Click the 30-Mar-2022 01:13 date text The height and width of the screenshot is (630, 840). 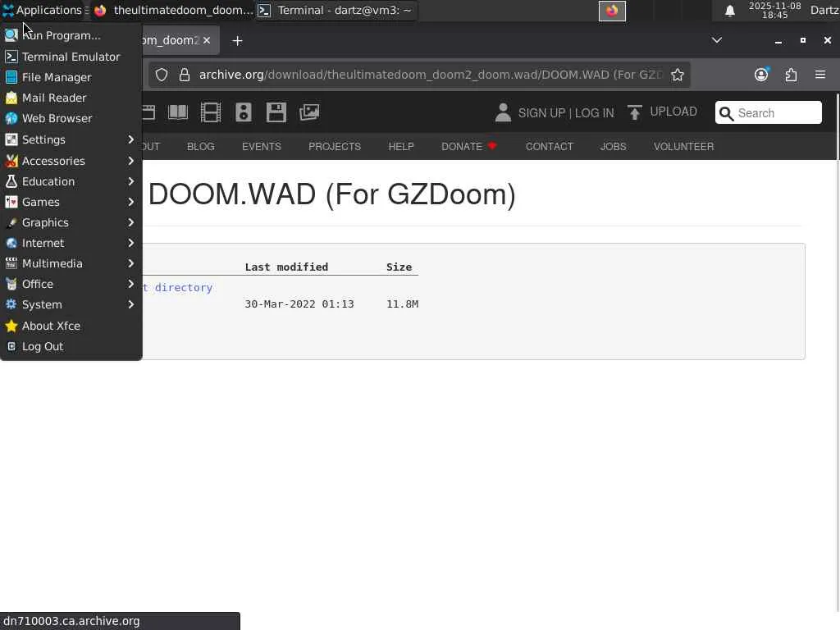click(x=299, y=304)
